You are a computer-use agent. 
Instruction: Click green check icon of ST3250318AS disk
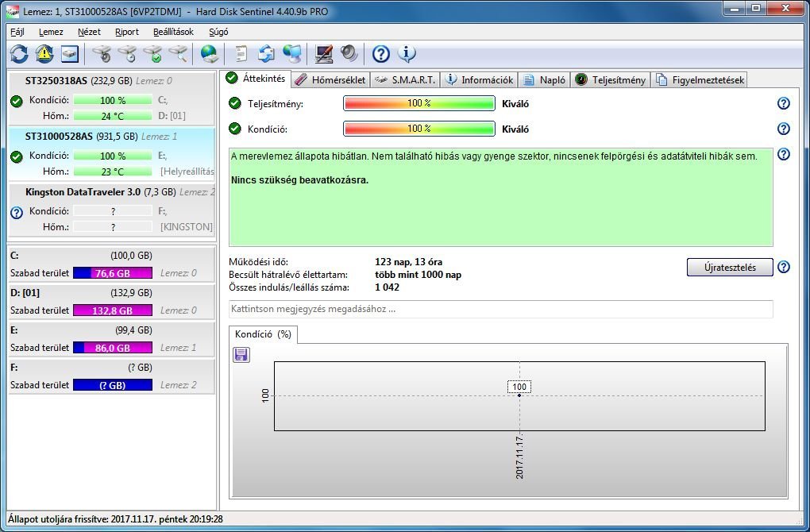[x=17, y=101]
